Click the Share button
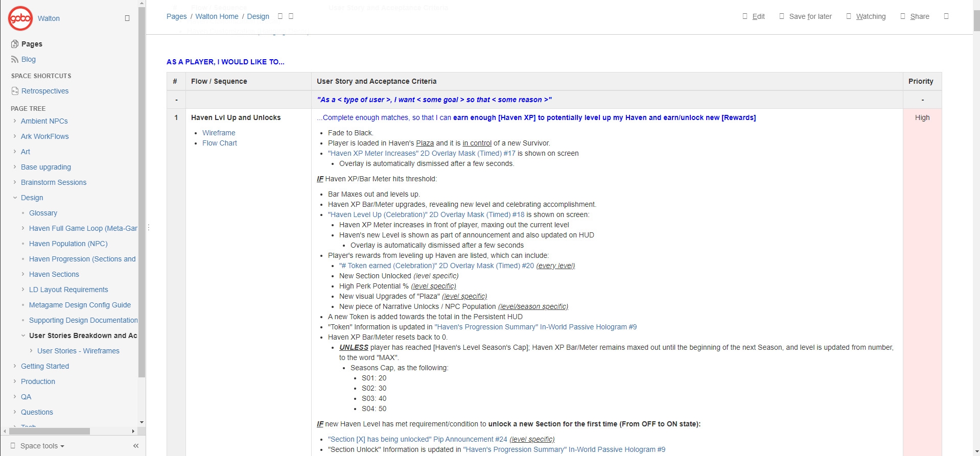Screen dimensions: 980x456 (x=915, y=16)
